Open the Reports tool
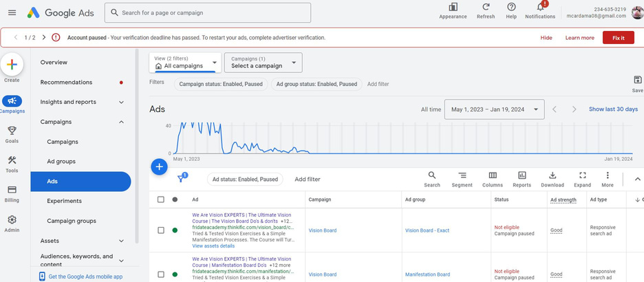The width and height of the screenshot is (644, 282). tap(522, 180)
